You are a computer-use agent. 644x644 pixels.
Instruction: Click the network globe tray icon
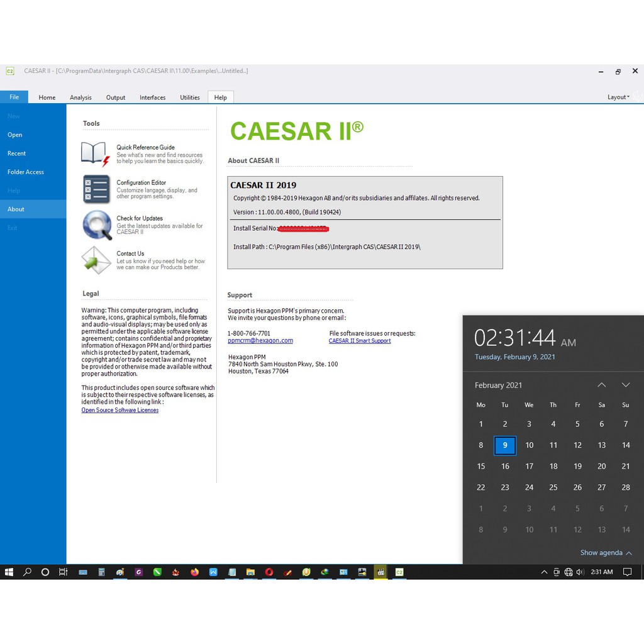pyautogui.click(x=569, y=572)
